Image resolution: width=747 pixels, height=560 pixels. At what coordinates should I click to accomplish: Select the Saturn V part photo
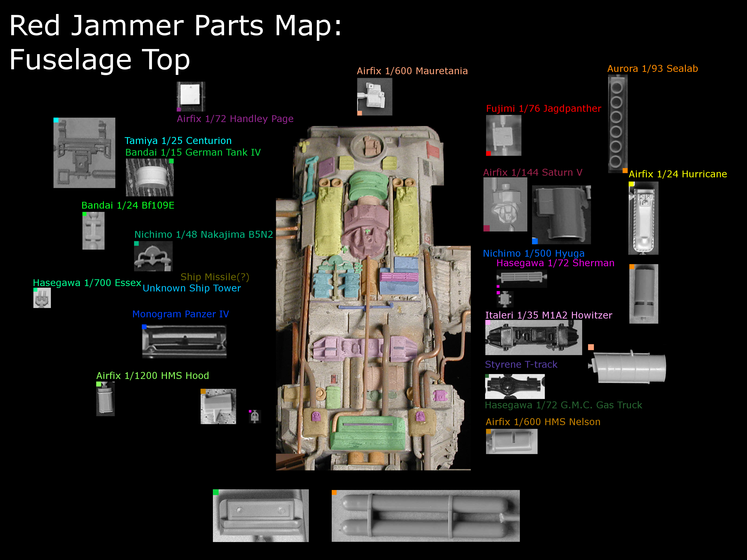pyautogui.click(x=505, y=205)
